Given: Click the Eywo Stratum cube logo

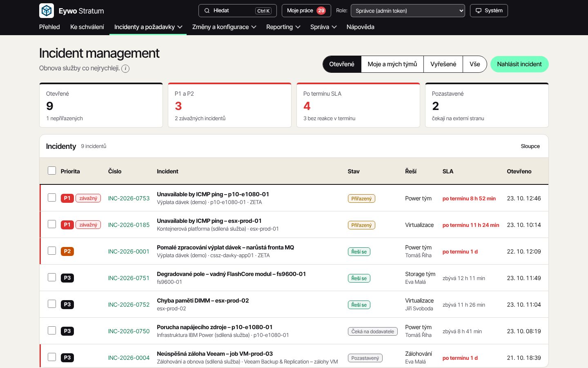Looking at the screenshot, I should (47, 11).
